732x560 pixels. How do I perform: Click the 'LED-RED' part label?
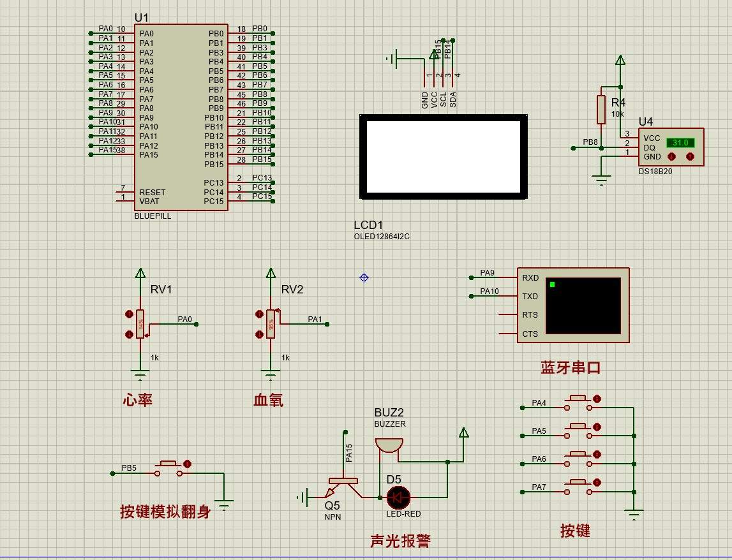403,514
